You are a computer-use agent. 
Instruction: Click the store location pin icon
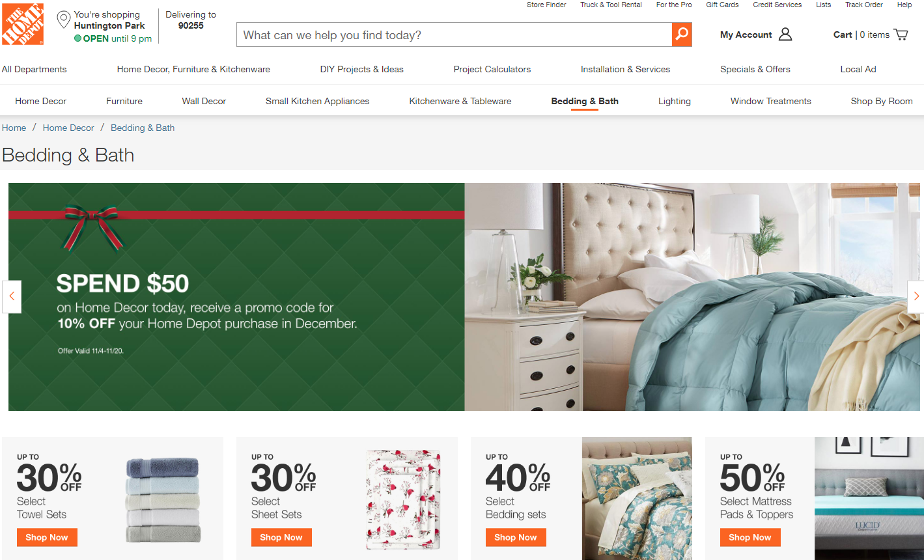(64, 20)
